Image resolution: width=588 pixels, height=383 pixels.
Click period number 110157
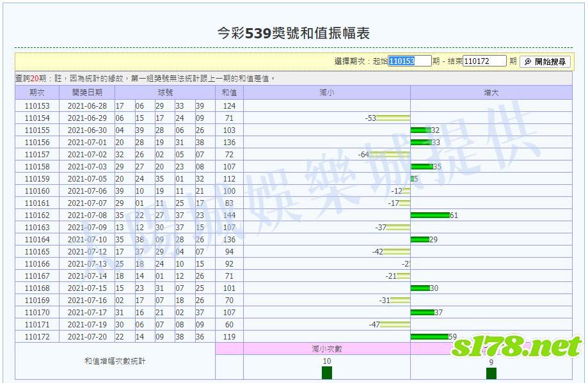point(37,154)
